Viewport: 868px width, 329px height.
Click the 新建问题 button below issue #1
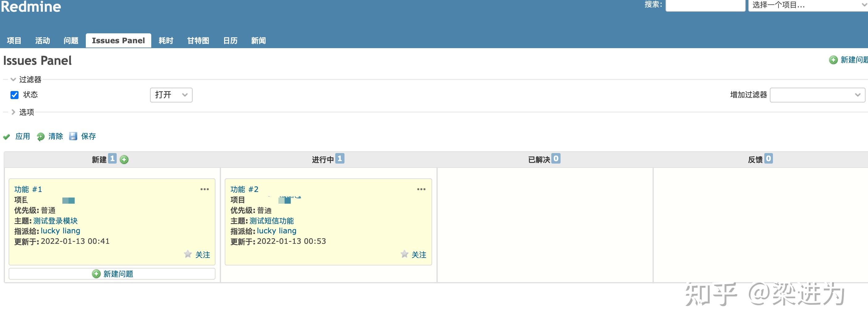pyautogui.click(x=112, y=274)
